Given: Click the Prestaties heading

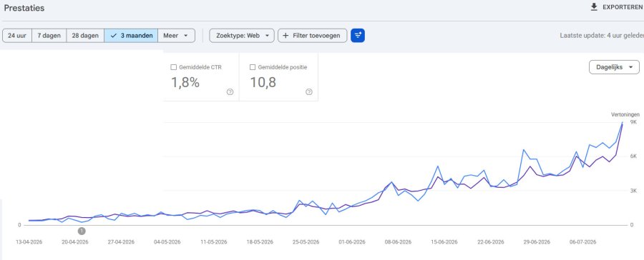Looking at the screenshot, I should [x=24, y=8].
